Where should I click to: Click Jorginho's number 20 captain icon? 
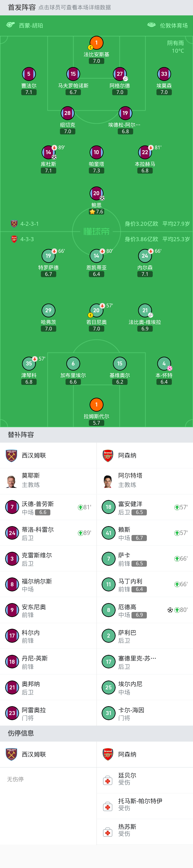[96, 310]
